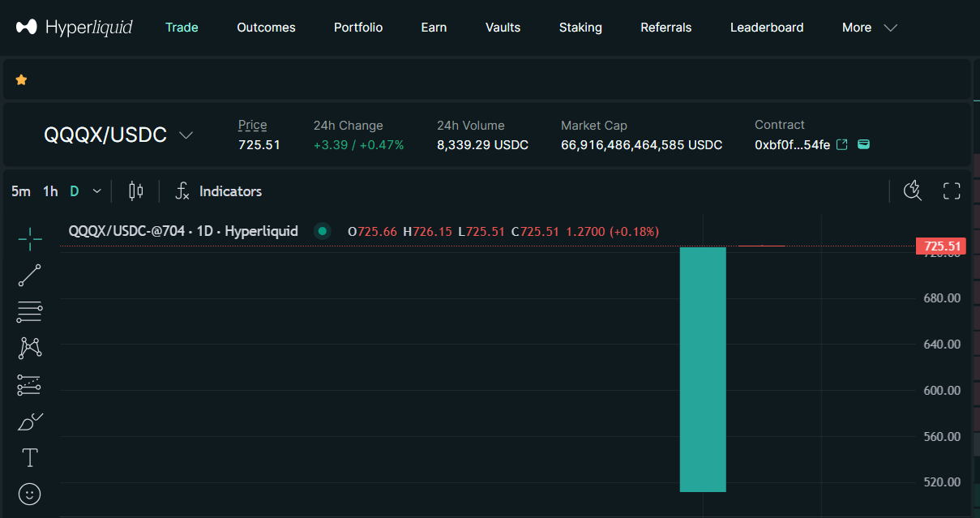Select the trend line drawing tool
Image resolution: width=980 pixels, height=518 pixels.
click(30, 276)
